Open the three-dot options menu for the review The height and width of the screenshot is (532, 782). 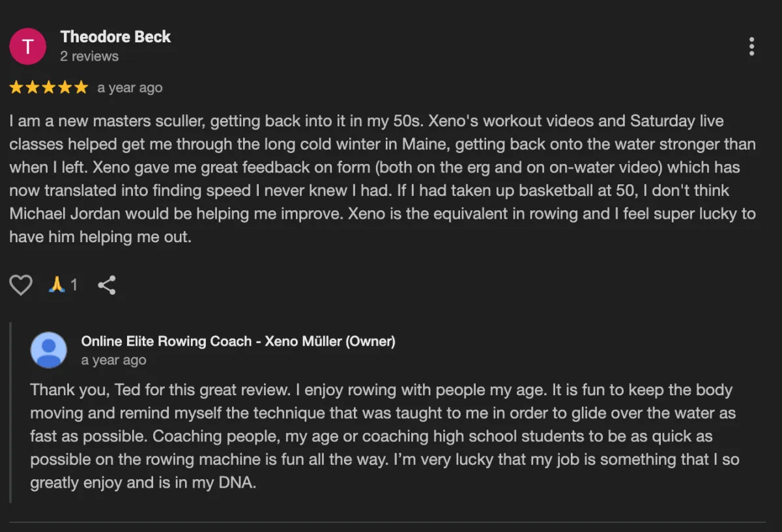[751, 46]
